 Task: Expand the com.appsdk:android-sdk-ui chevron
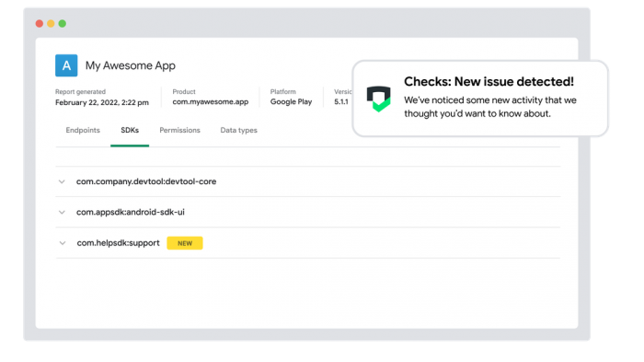click(x=62, y=212)
